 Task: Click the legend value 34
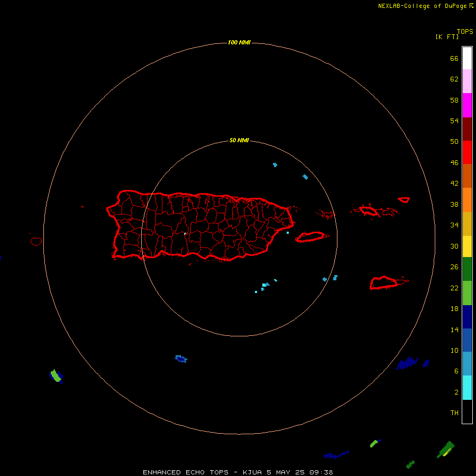(x=454, y=225)
